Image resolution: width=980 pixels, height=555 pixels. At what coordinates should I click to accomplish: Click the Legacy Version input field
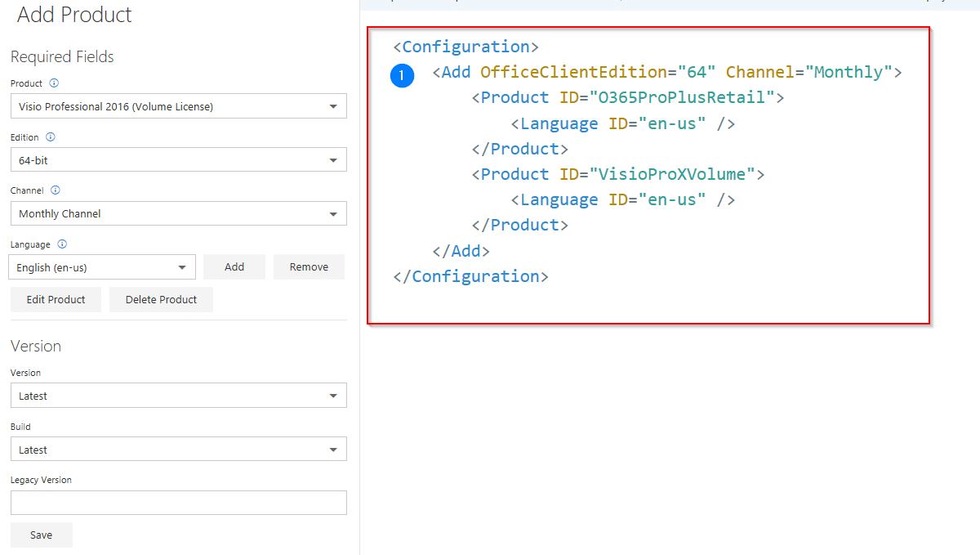[x=178, y=502]
